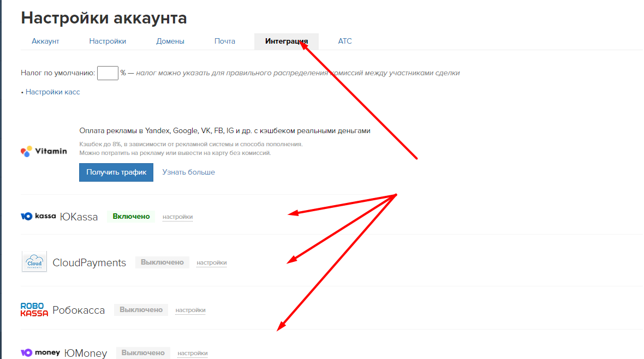Screen dimensions: 644x359
Task: Toggle Робокасса Выключено status
Action: [x=141, y=310]
